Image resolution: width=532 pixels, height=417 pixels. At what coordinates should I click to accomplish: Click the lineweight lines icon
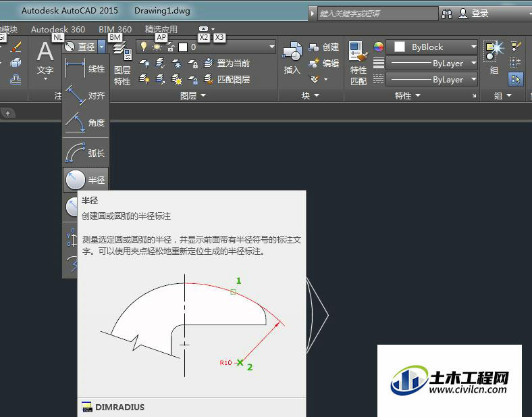pos(379,63)
